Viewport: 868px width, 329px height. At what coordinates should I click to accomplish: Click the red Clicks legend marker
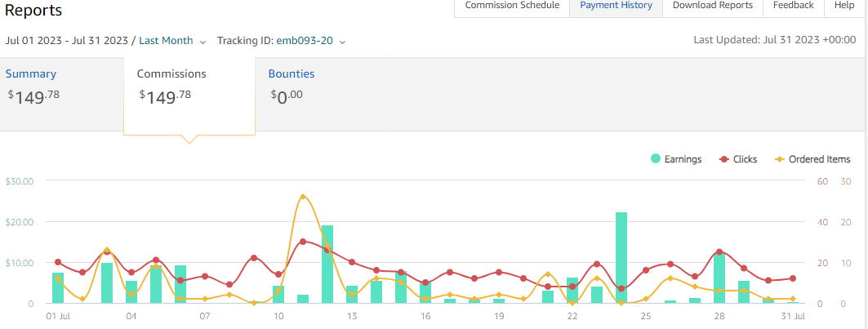click(x=723, y=159)
